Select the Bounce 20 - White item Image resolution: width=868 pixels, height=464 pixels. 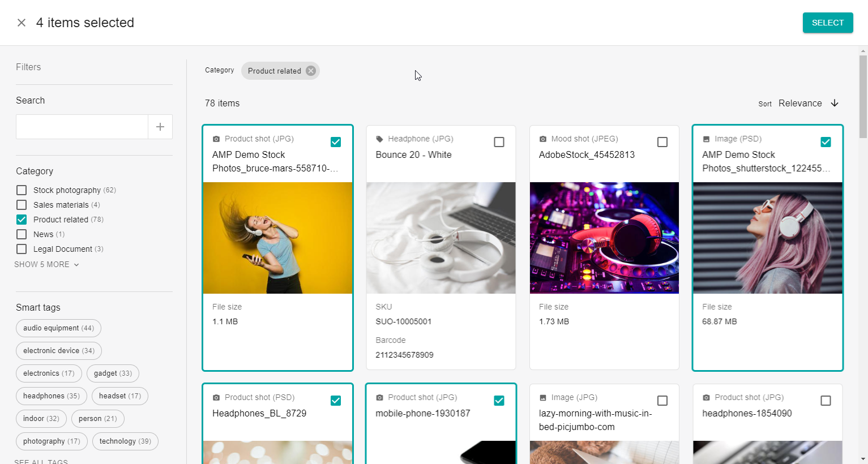point(499,142)
